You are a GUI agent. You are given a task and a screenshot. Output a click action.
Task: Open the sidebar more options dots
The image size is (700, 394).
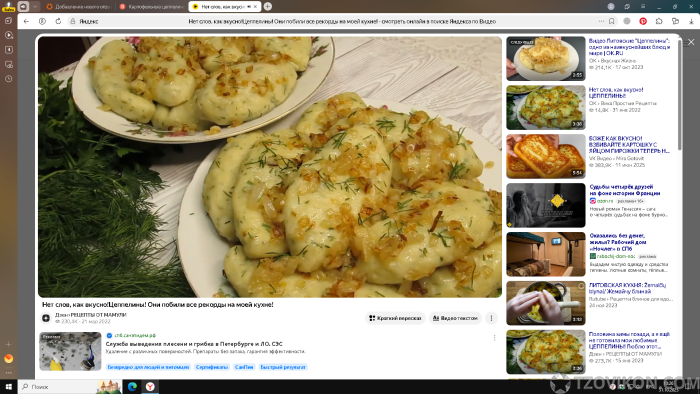click(8, 373)
